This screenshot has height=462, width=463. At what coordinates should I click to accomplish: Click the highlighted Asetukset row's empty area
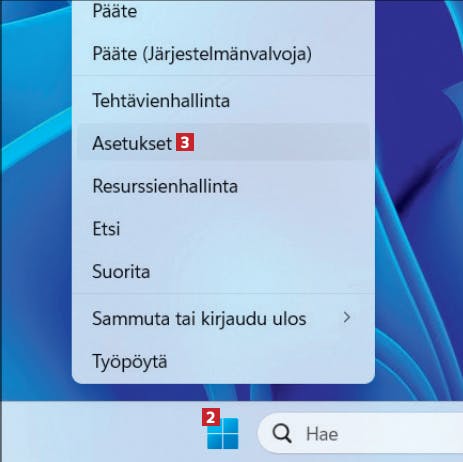pyautogui.click(x=280, y=143)
